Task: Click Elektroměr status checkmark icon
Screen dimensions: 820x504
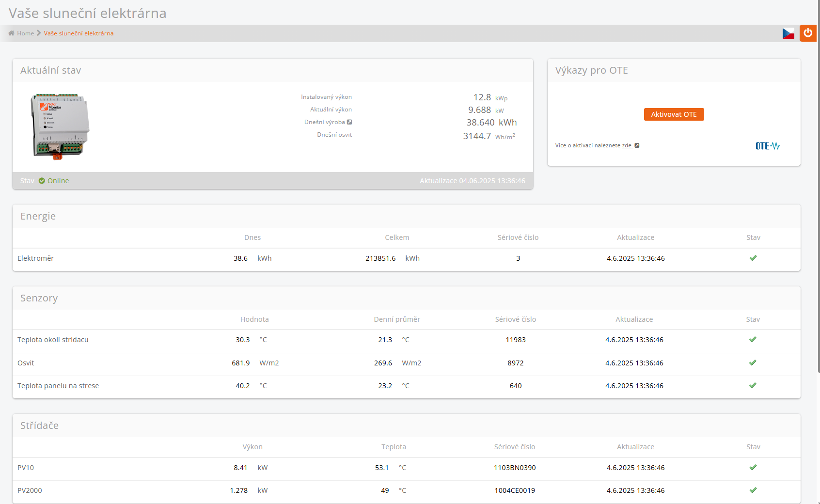Action: (x=753, y=258)
